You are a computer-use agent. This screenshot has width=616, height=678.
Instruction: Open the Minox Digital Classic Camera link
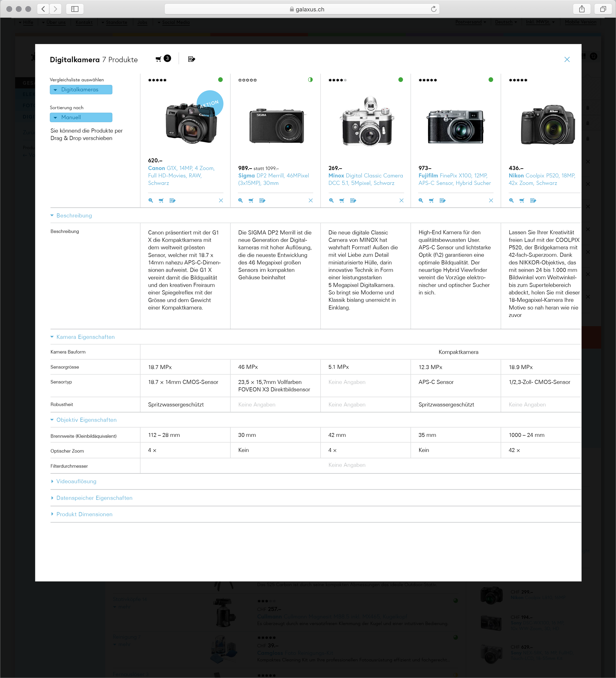[x=366, y=179]
